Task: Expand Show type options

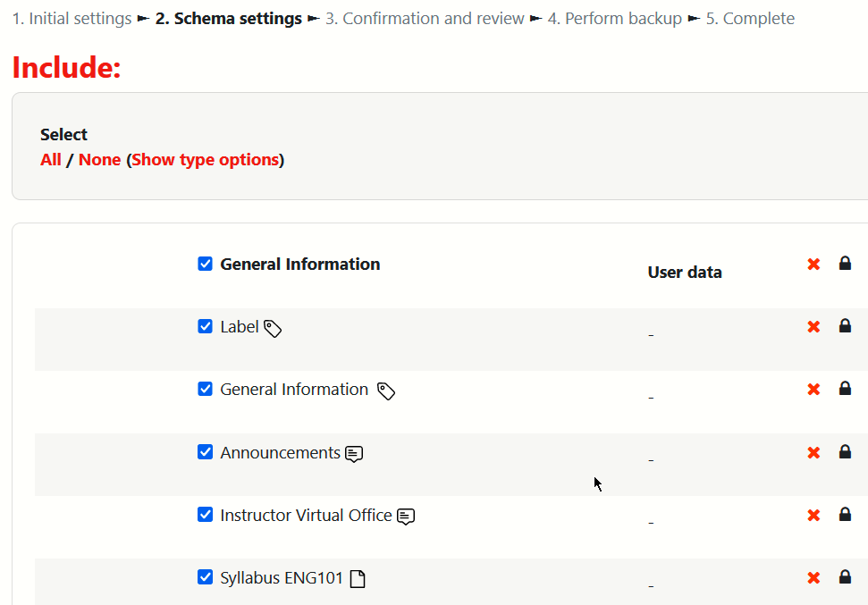Action: pos(206,160)
